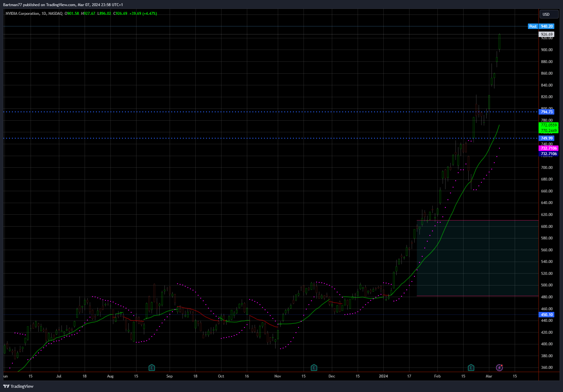563x392 pixels.
Task: Click the 450.10 price level label
Action: 547,315
